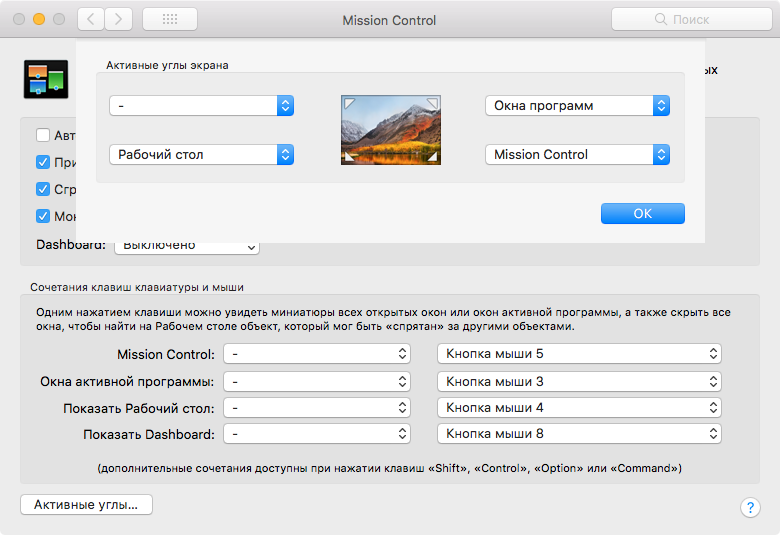The width and height of the screenshot is (780, 535).
Task: Open top-right corner dropdown 'Окна программ'
Action: [x=577, y=106]
